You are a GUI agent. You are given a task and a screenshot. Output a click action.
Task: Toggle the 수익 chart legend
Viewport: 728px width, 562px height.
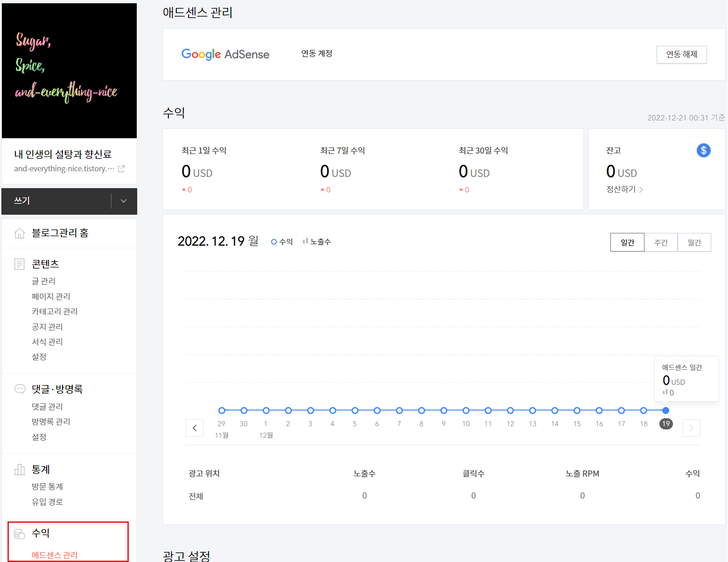pos(282,242)
